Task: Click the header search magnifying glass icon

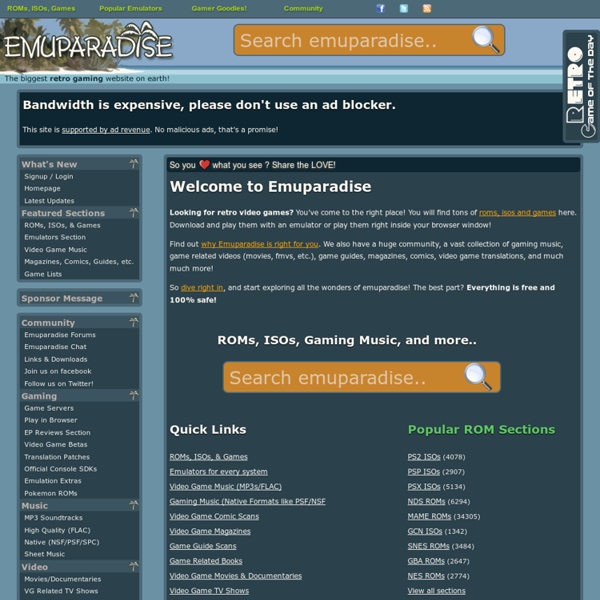Action: click(x=486, y=39)
